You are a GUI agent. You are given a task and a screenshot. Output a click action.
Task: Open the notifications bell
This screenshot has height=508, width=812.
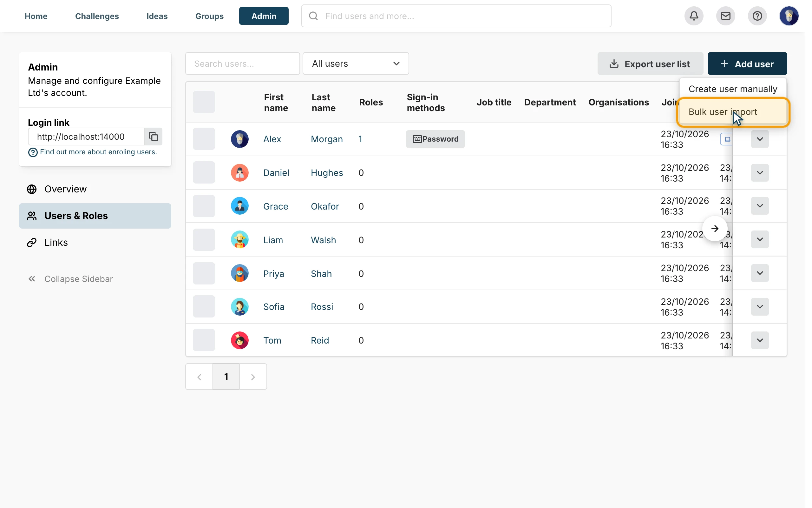(x=694, y=16)
